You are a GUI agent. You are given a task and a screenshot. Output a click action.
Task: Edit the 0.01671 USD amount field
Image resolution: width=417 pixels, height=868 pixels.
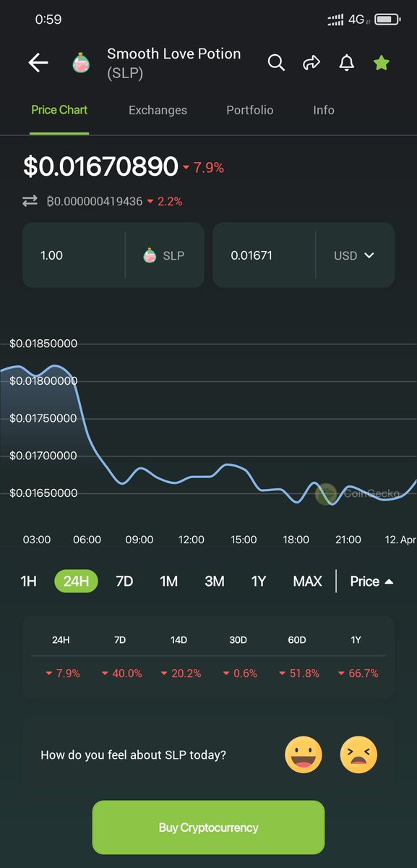[x=264, y=255]
